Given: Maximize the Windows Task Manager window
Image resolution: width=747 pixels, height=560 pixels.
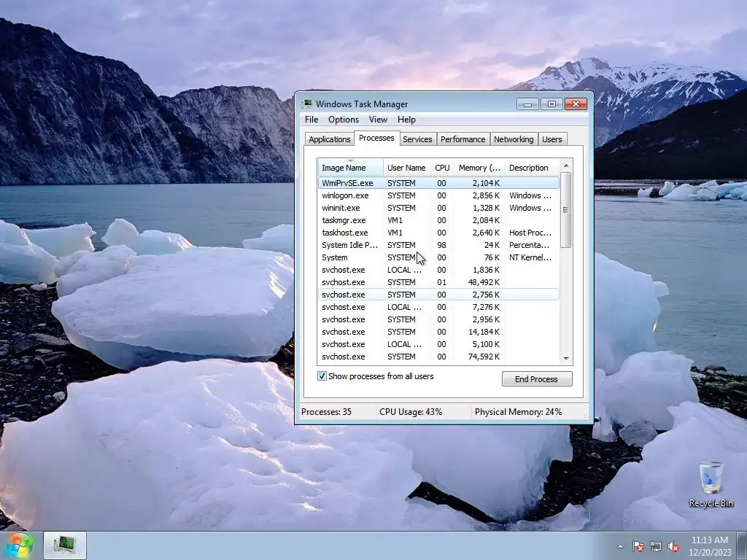Looking at the screenshot, I should pos(551,104).
